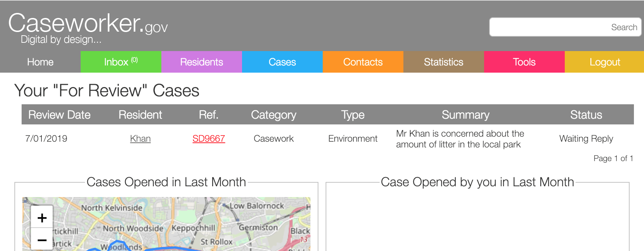Open the Tools tab
The width and height of the screenshot is (644, 251).
tap(524, 62)
